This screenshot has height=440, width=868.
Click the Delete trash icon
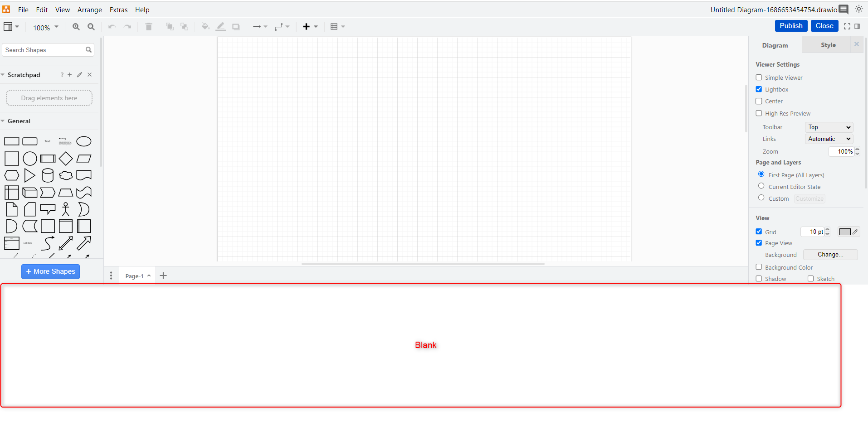[149, 27]
